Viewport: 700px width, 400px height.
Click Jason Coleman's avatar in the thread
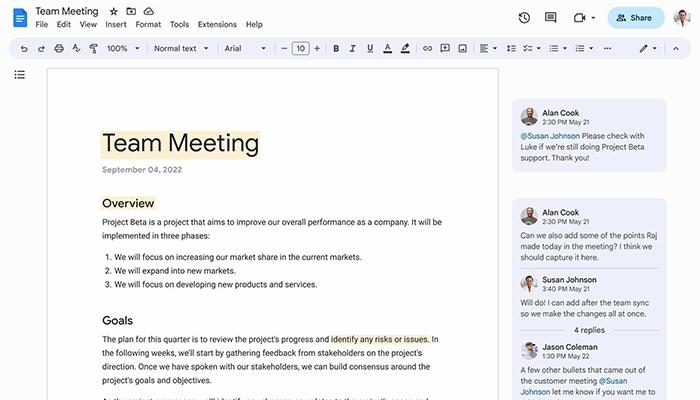pos(529,350)
